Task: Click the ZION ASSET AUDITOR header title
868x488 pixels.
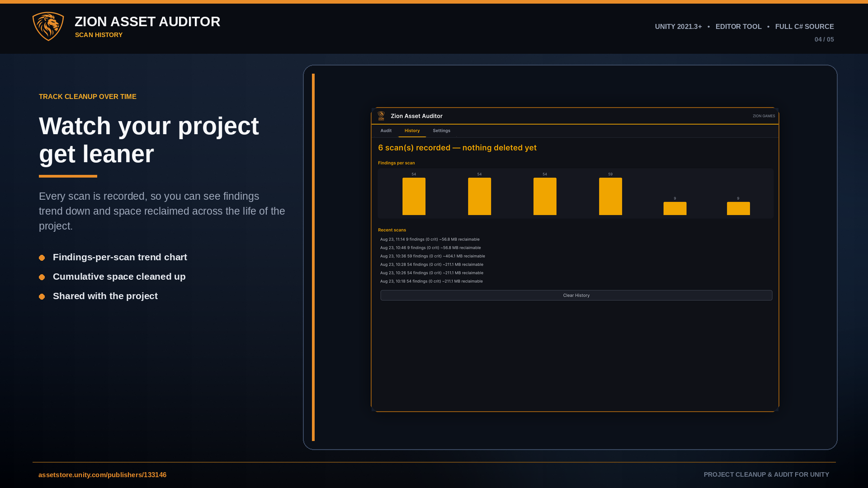Action: coord(147,22)
